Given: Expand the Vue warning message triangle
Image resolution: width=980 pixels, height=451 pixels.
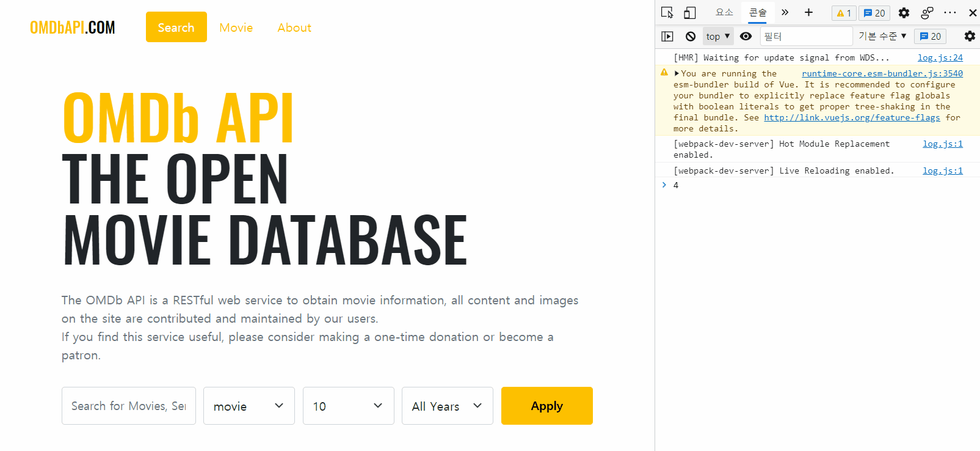Looking at the screenshot, I should [677, 73].
